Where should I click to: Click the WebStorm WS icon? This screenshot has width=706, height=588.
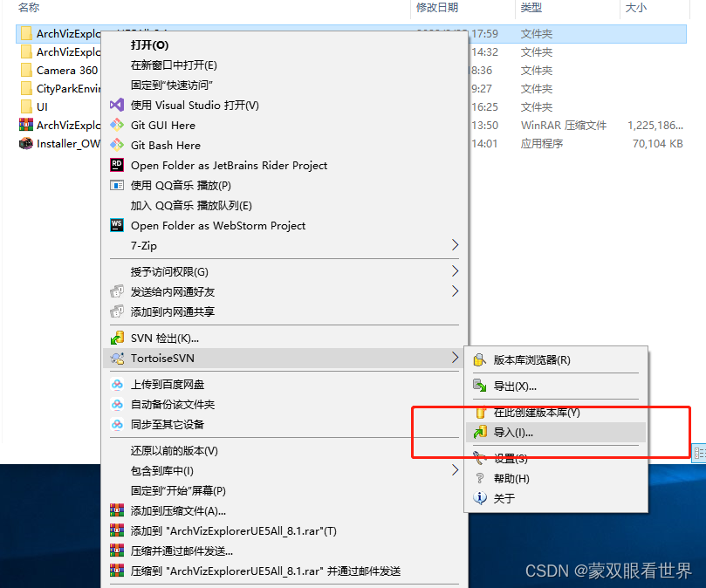pyautogui.click(x=117, y=225)
